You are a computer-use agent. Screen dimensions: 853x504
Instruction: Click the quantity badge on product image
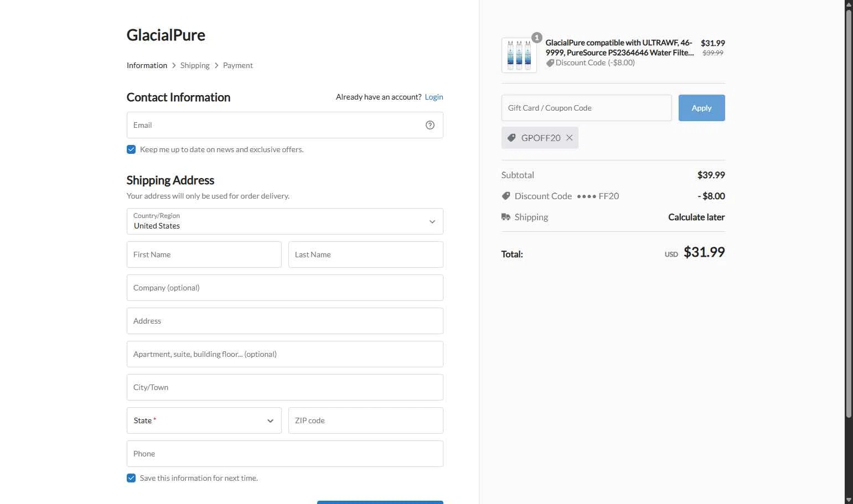[x=536, y=38]
